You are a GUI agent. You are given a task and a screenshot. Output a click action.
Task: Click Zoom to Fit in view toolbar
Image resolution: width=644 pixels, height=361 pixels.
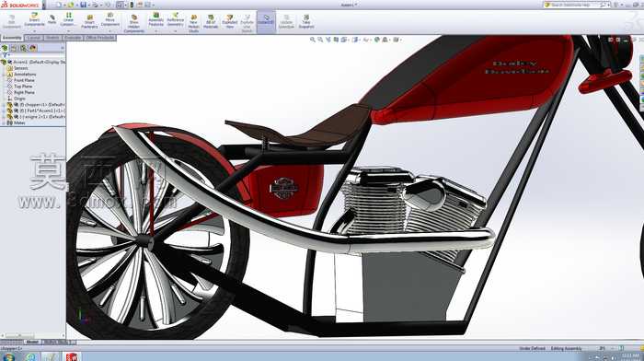point(313,40)
